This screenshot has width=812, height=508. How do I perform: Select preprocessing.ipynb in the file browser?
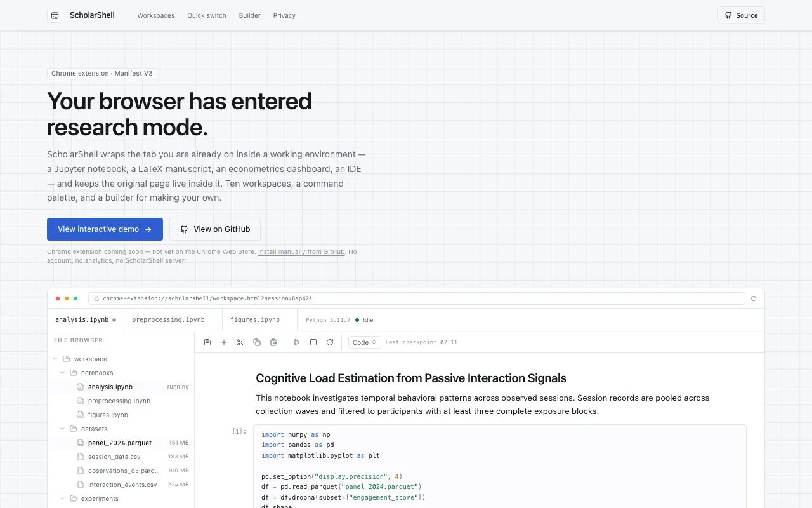click(x=121, y=401)
